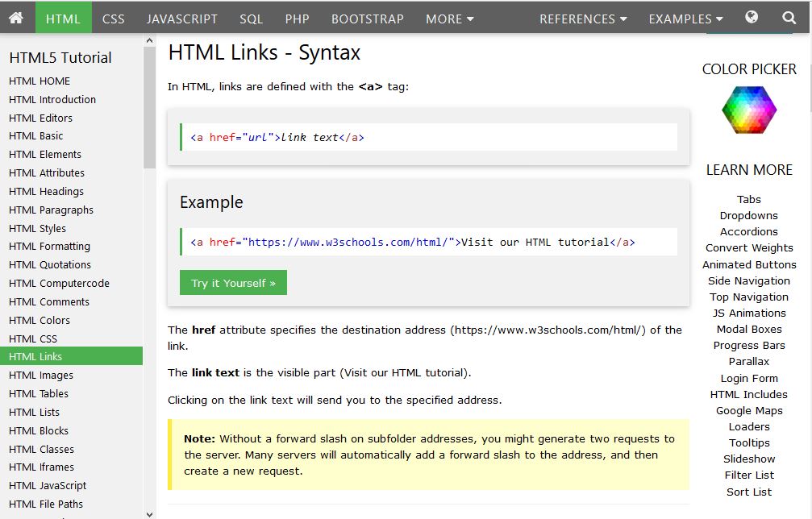
Task: Select the highlighted HTML Links item
Action: (x=72, y=356)
